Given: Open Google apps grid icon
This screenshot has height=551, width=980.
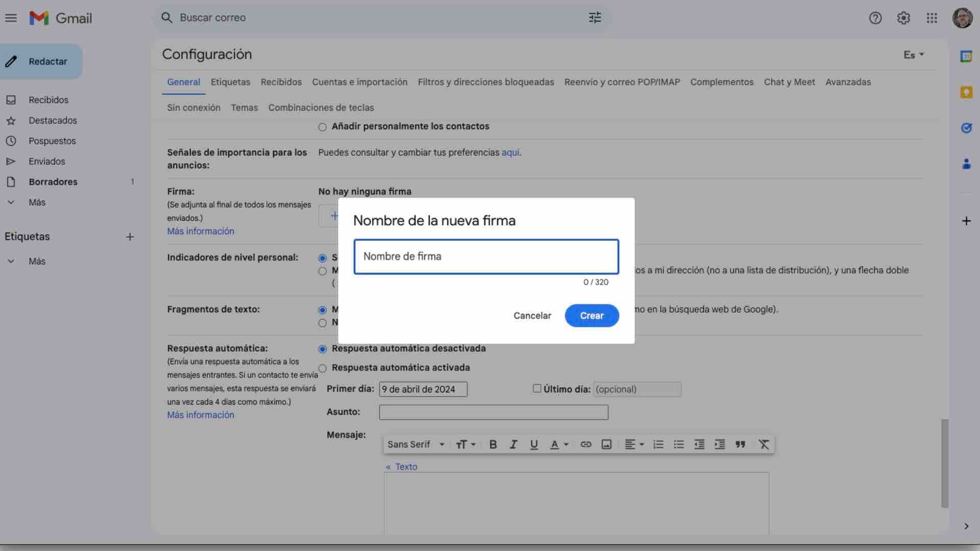Looking at the screenshot, I should (932, 18).
